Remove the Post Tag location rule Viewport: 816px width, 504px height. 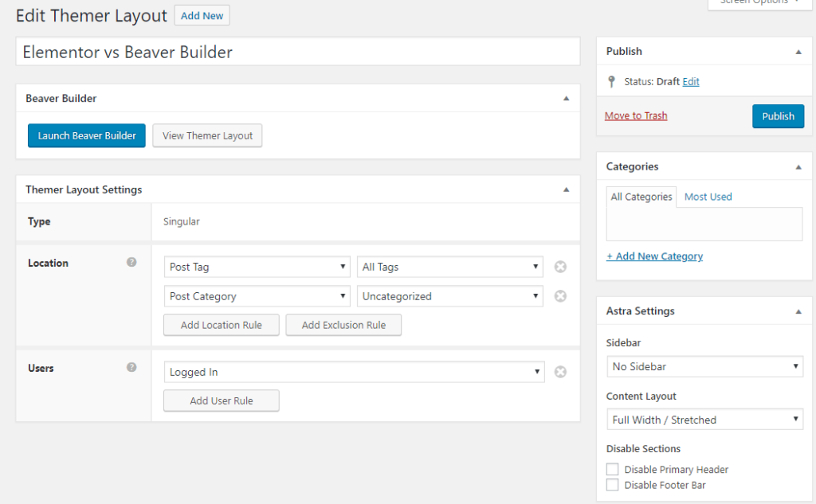(x=560, y=267)
